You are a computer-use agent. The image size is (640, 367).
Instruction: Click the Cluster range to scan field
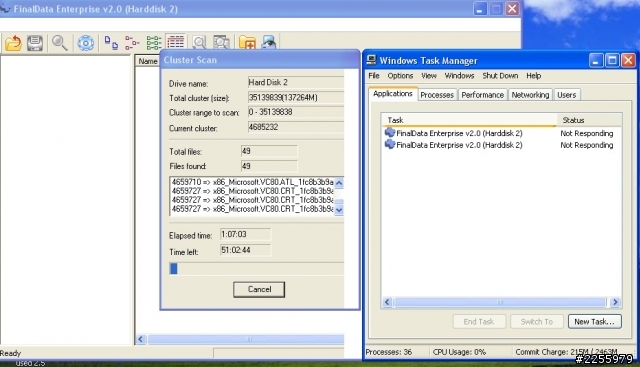(x=296, y=112)
